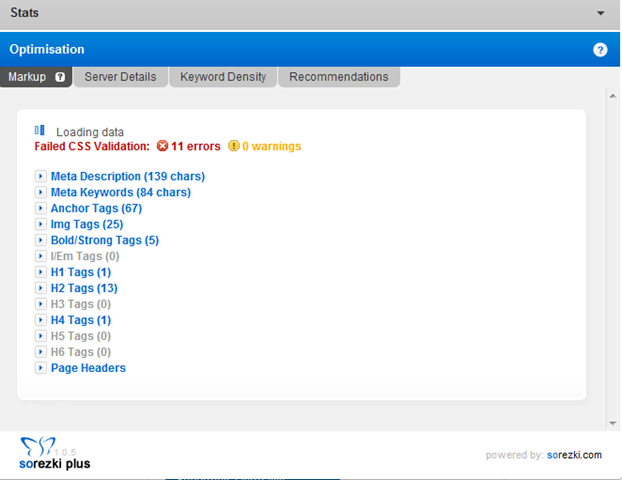The image size is (622, 480).
Task: Open the Page Headers link
Action: coord(88,368)
